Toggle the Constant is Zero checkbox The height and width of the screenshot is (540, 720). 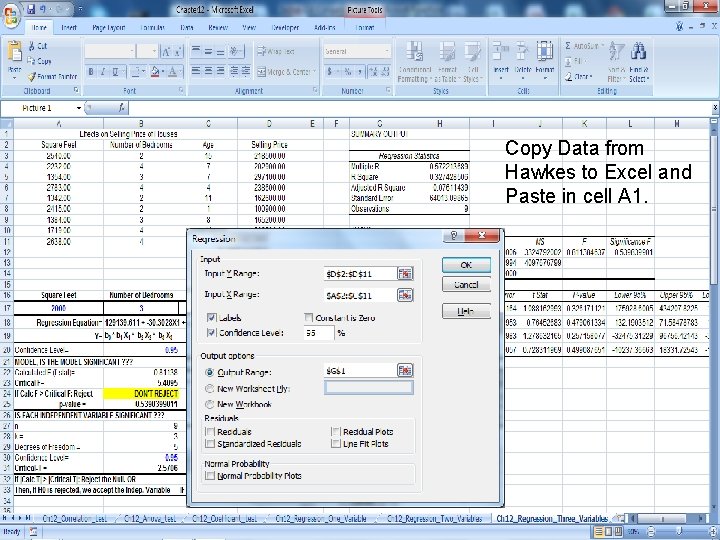(x=308, y=317)
